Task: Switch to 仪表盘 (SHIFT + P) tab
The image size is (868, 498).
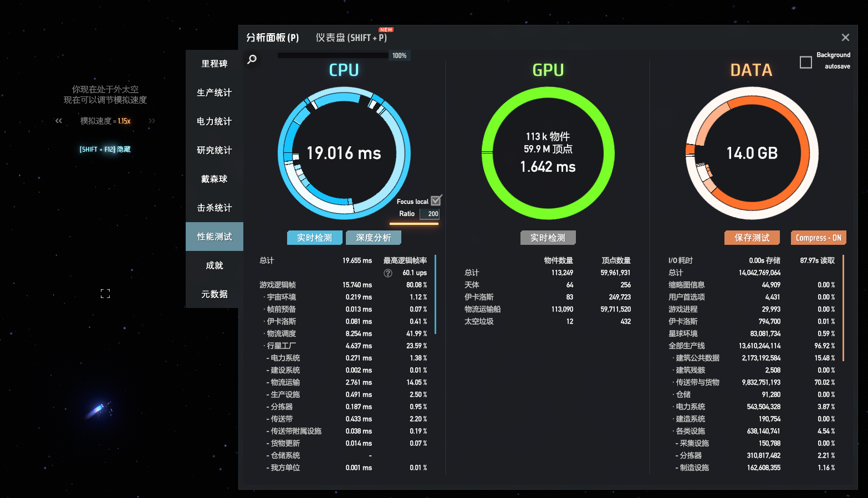Action: (x=351, y=38)
